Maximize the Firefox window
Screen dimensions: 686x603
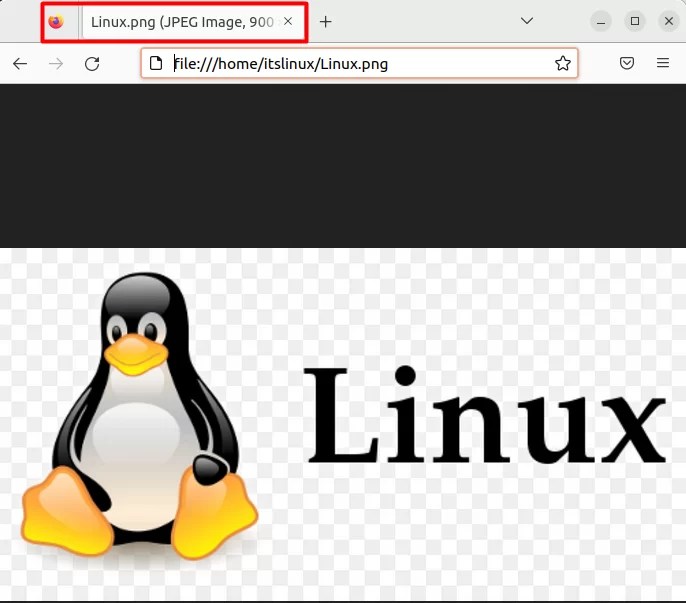(635, 21)
